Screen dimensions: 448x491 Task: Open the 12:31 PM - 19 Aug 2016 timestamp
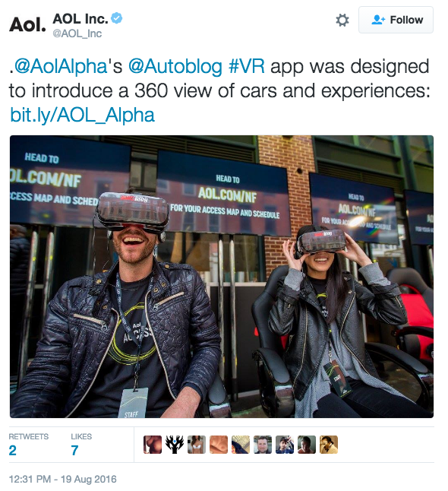(x=62, y=480)
